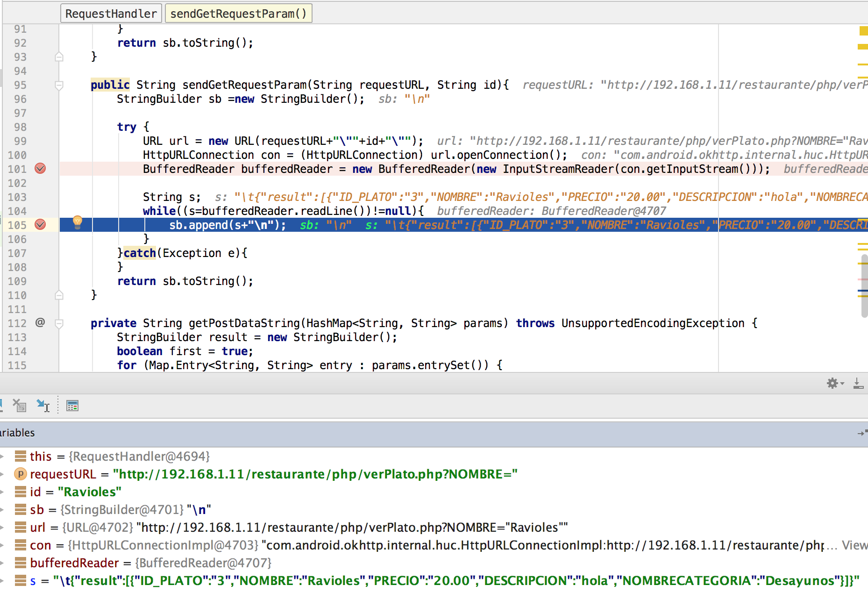Click fold end marker on line 110
The image size is (868, 614).
coord(59,295)
